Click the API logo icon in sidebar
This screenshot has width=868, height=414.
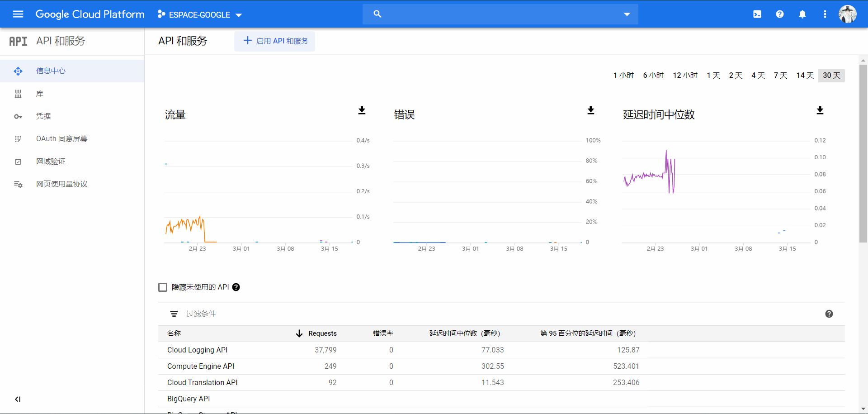pyautogui.click(x=18, y=41)
